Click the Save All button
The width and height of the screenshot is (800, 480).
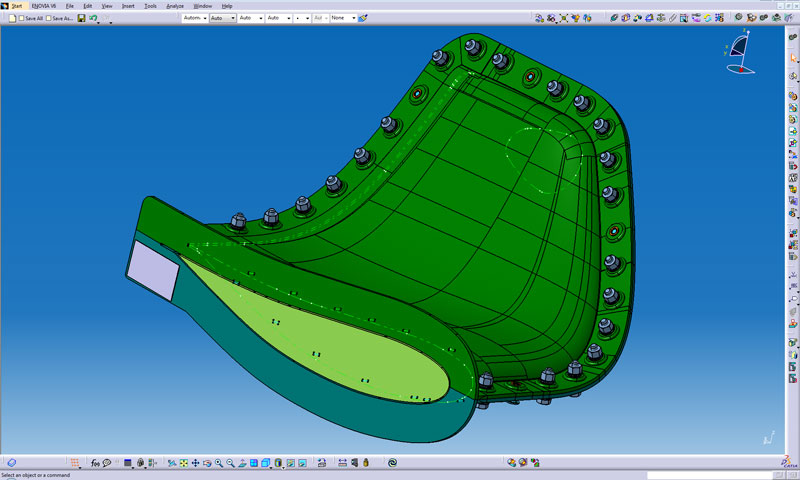32,18
